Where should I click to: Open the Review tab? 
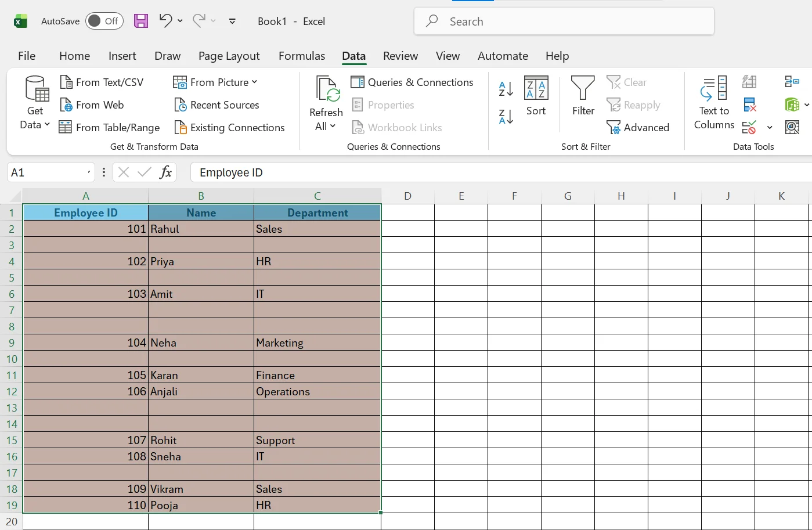[400, 56]
